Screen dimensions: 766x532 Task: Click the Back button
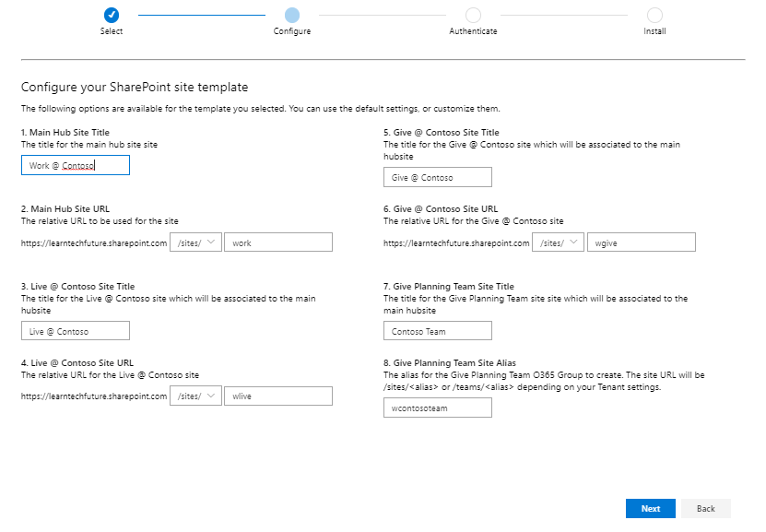(705, 508)
